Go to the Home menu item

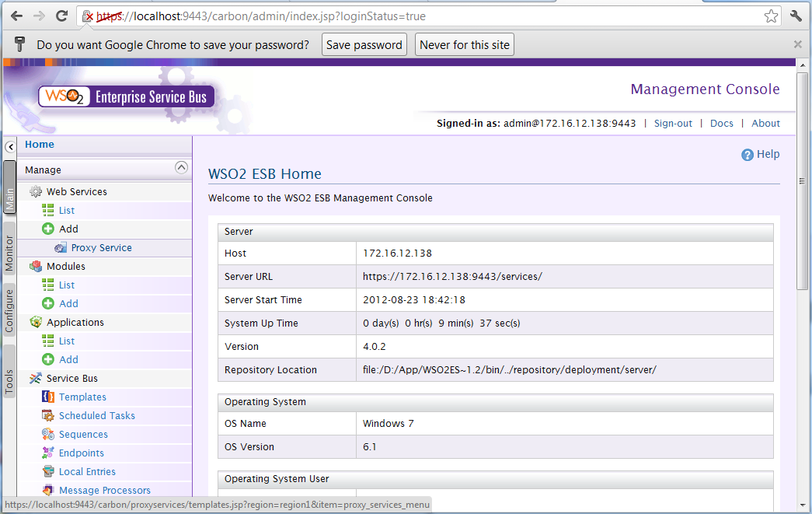click(x=40, y=145)
